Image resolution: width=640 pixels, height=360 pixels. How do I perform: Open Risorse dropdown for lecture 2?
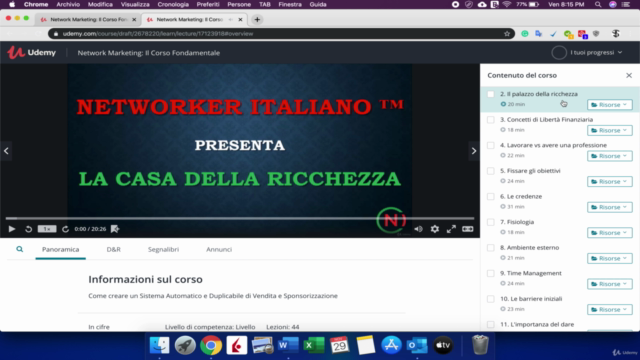point(610,105)
